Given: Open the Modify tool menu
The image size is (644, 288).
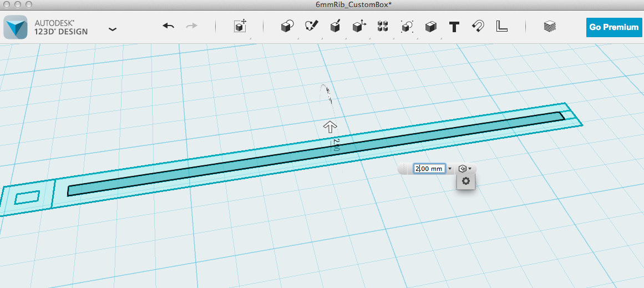Looking at the screenshot, I should [359, 26].
